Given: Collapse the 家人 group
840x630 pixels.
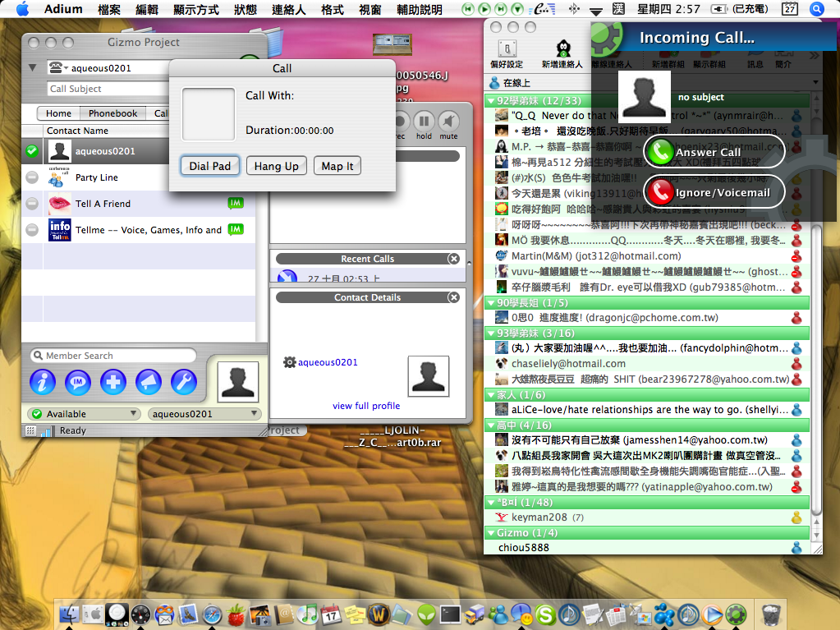Looking at the screenshot, I should (491, 395).
